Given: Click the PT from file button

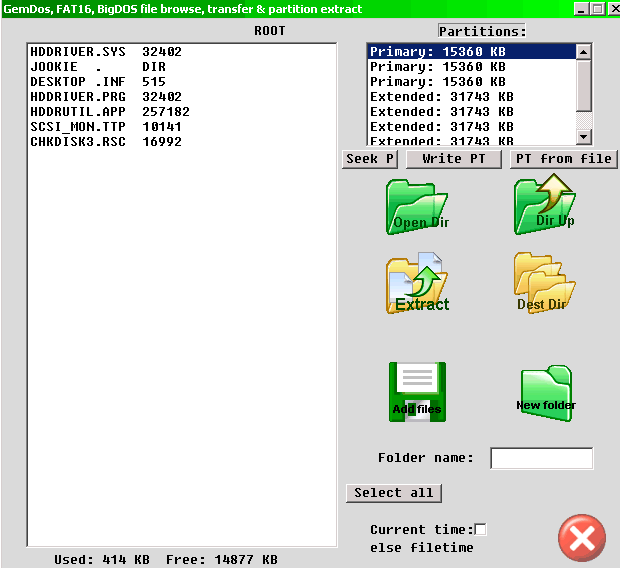Looking at the screenshot, I should (563, 159).
